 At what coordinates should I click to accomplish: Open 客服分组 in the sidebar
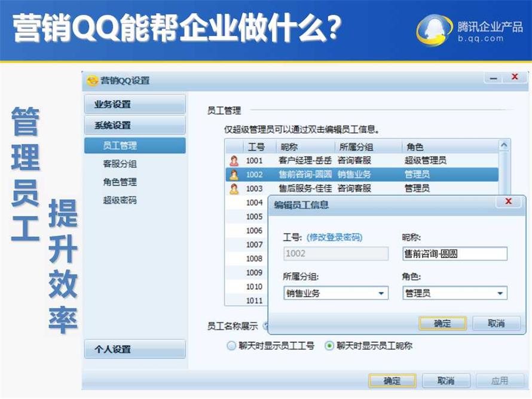tap(120, 164)
